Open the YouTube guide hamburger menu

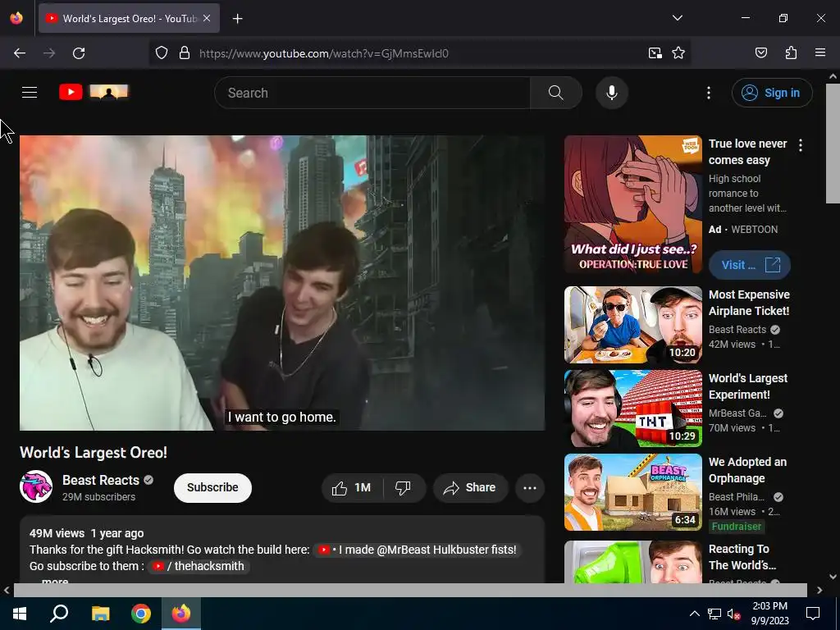tap(30, 93)
